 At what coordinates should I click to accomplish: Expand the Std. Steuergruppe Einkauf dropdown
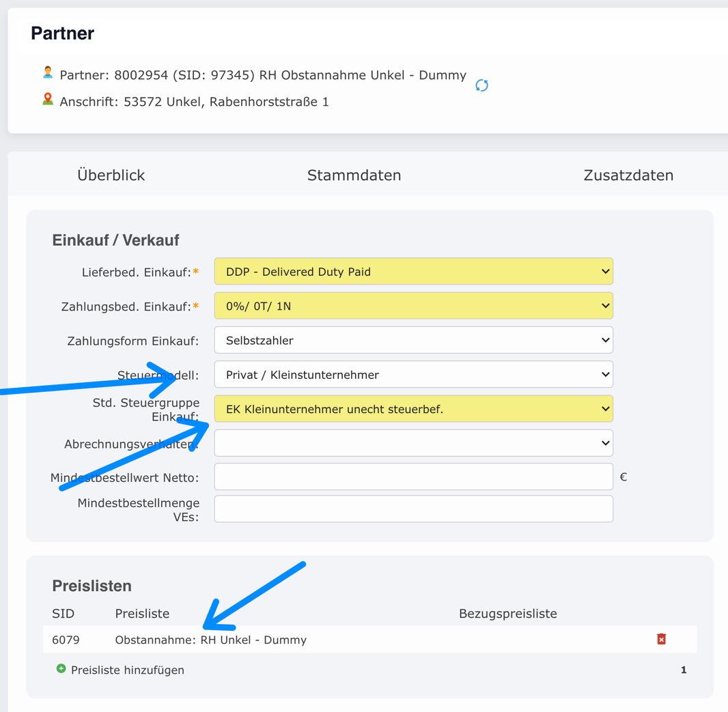tap(413, 409)
